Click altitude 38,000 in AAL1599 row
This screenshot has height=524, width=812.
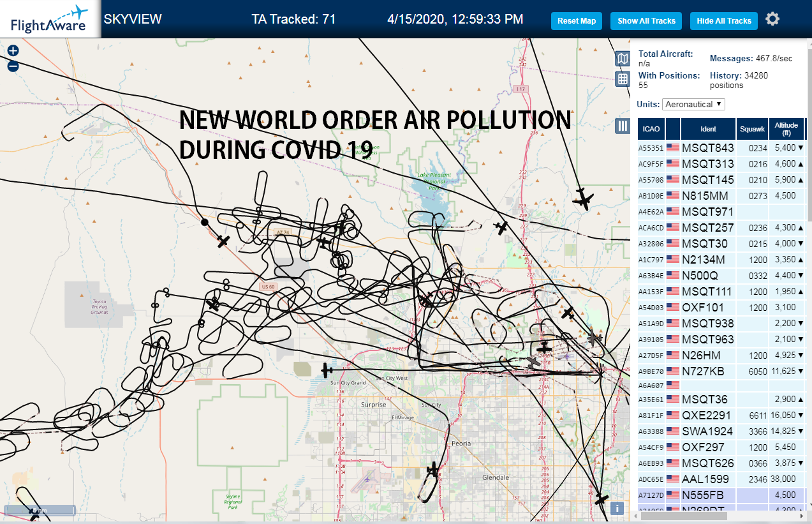click(x=783, y=479)
